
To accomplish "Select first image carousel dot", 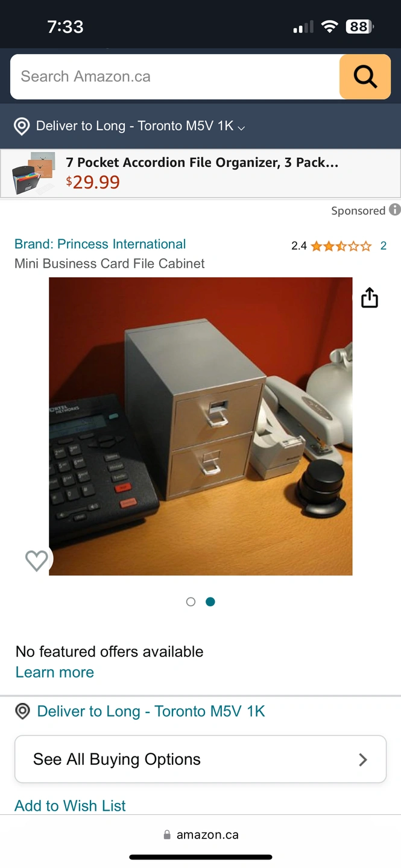I will [x=191, y=602].
